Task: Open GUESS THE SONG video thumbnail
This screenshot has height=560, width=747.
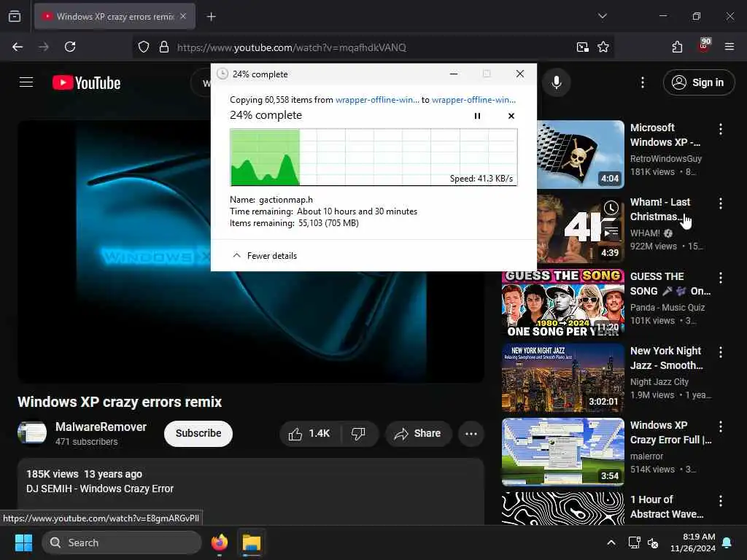Action: [x=562, y=303]
